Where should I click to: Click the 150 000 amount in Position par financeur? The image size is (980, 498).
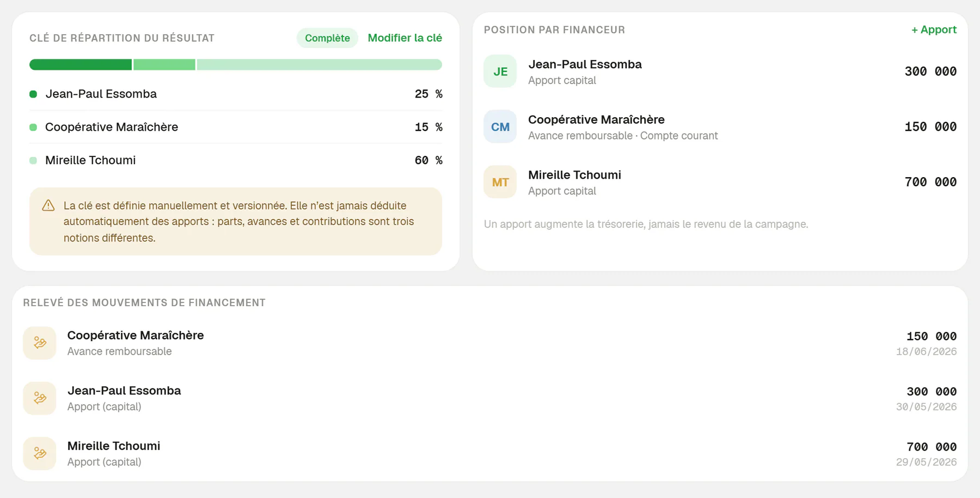pos(930,127)
